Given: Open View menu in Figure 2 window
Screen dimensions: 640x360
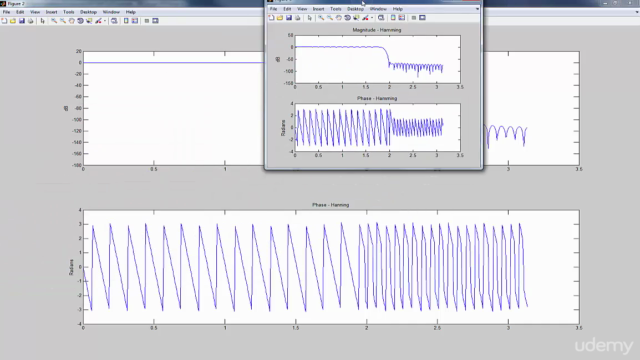Looking at the screenshot, I should (35, 12).
